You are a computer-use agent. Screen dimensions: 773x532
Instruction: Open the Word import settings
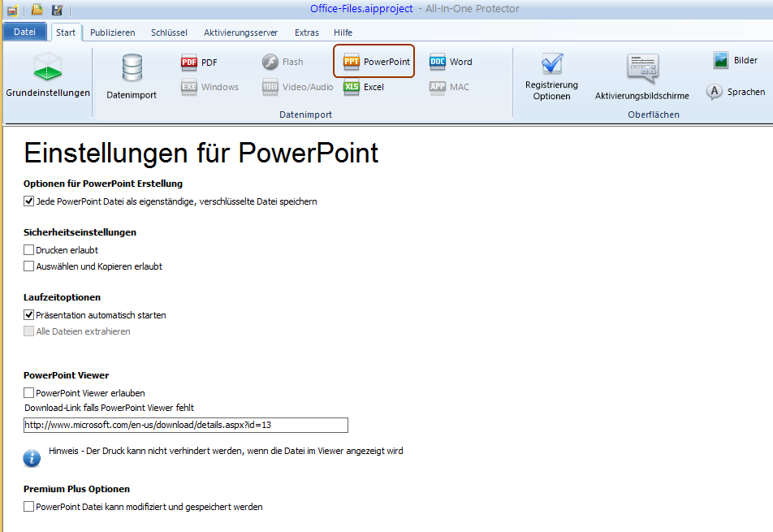coord(451,62)
